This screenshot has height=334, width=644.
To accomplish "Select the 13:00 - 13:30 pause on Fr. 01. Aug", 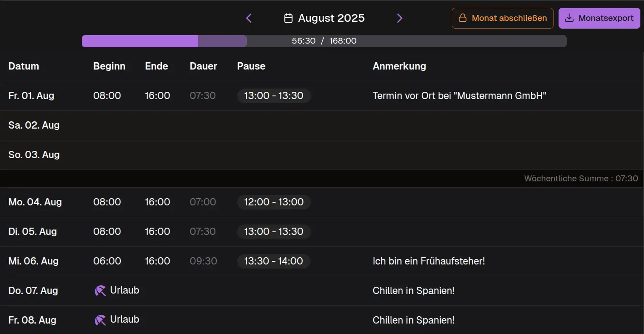I will pos(274,96).
